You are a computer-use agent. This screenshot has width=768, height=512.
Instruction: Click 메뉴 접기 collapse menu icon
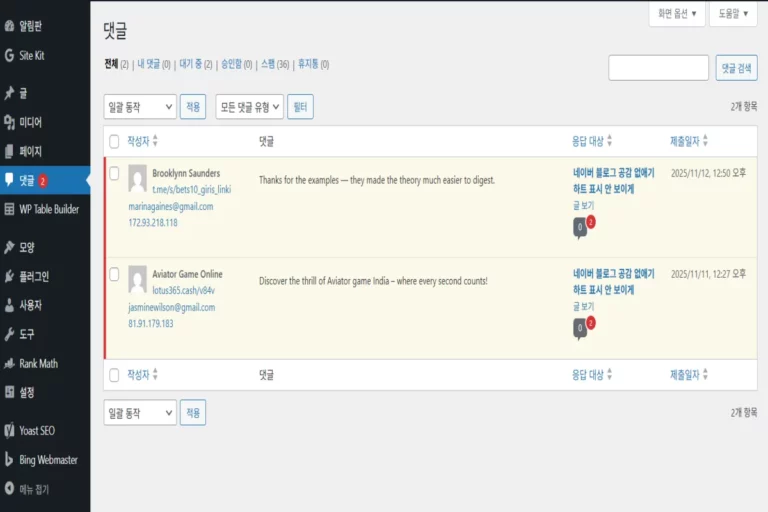pos(9,488)
